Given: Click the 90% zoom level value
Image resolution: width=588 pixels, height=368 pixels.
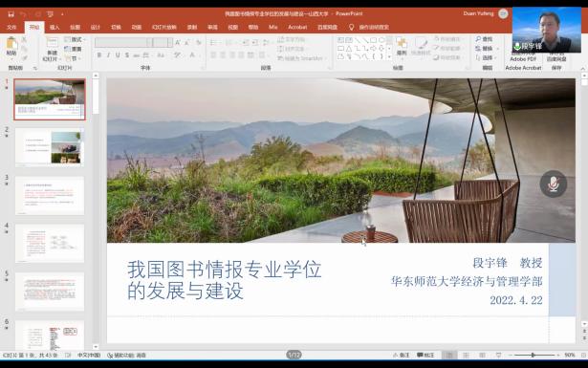Looking at the screenshot, I should click(570, 355).
